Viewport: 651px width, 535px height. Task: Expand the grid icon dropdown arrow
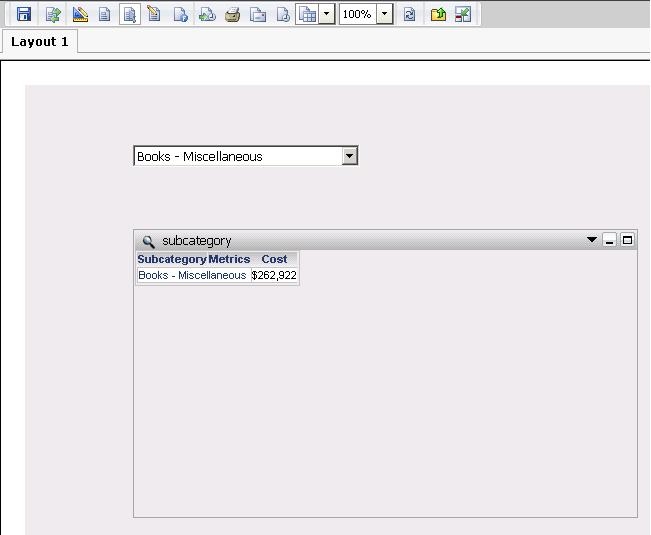coord(326,15)
